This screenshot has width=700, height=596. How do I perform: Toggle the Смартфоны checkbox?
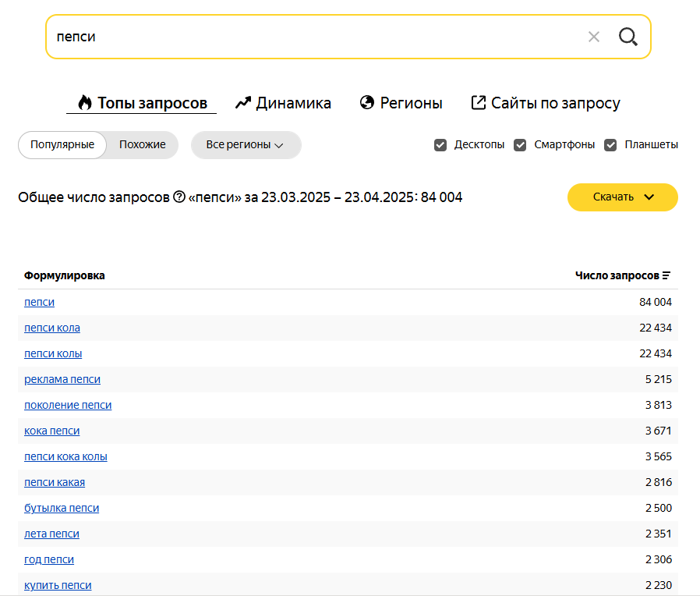(x=520, y=145)
